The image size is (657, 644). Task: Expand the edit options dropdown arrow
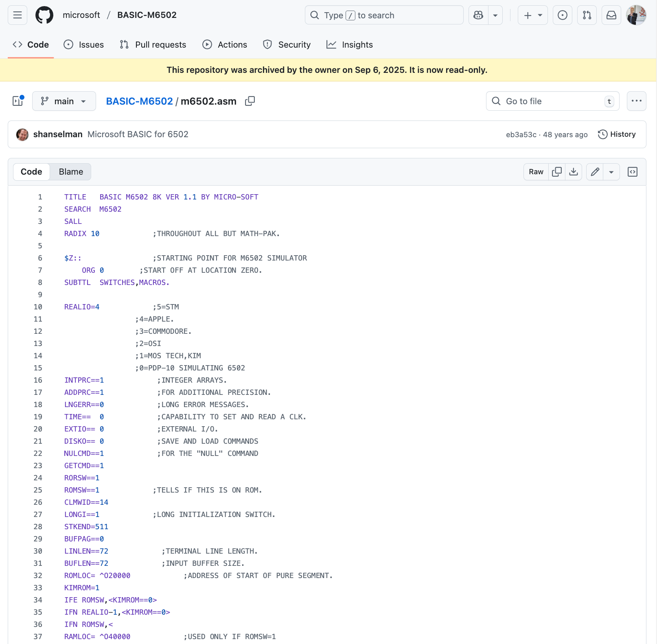[611, 172]
